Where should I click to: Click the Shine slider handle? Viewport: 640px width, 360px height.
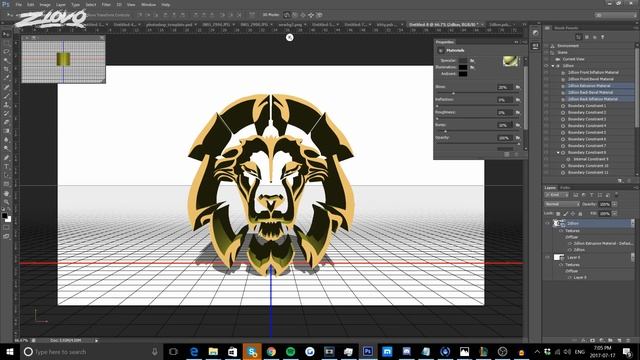(x=453, y=93)
